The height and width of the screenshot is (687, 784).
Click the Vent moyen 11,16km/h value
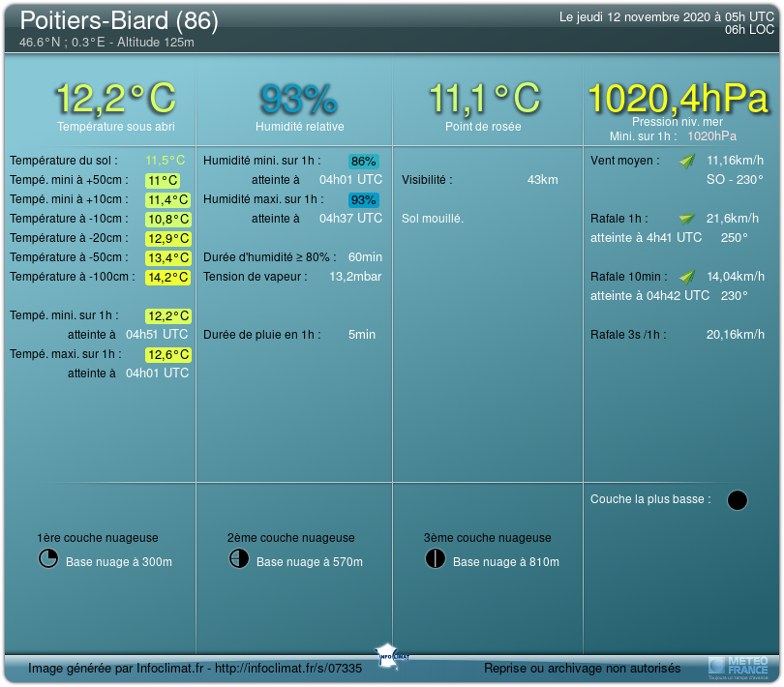[x=735, y=161]
